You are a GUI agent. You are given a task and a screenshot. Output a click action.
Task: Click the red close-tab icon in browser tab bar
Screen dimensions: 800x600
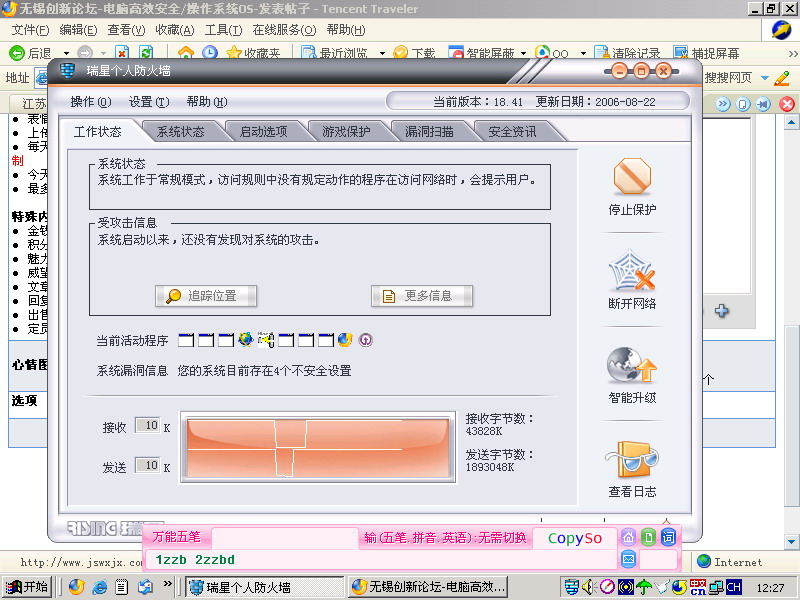[787, 104]
